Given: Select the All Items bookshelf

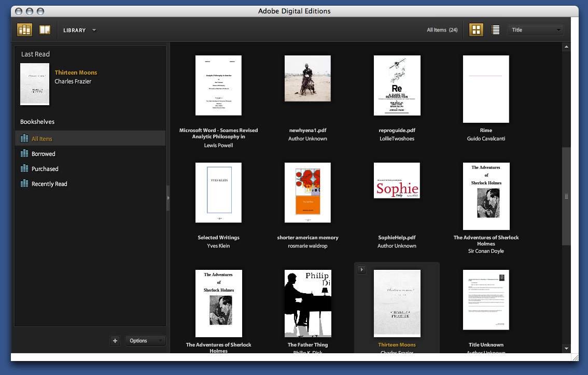Looking at the screenshot, I should (x=41, y=139).
